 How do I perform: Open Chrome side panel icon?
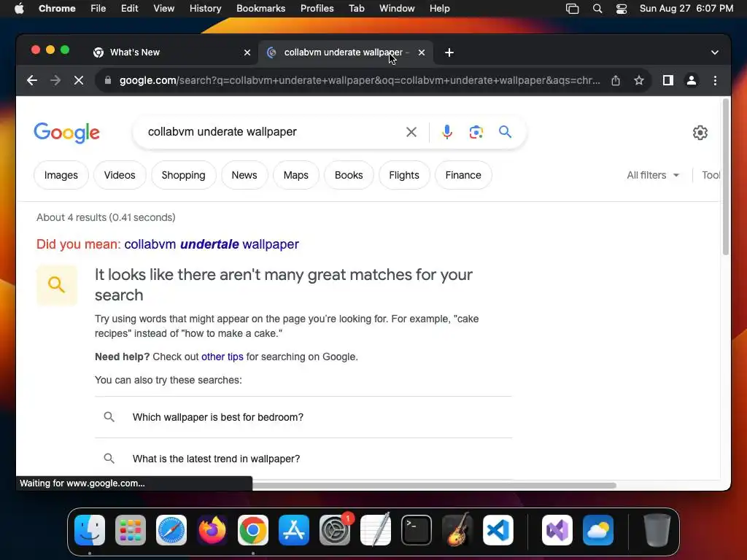668,80
